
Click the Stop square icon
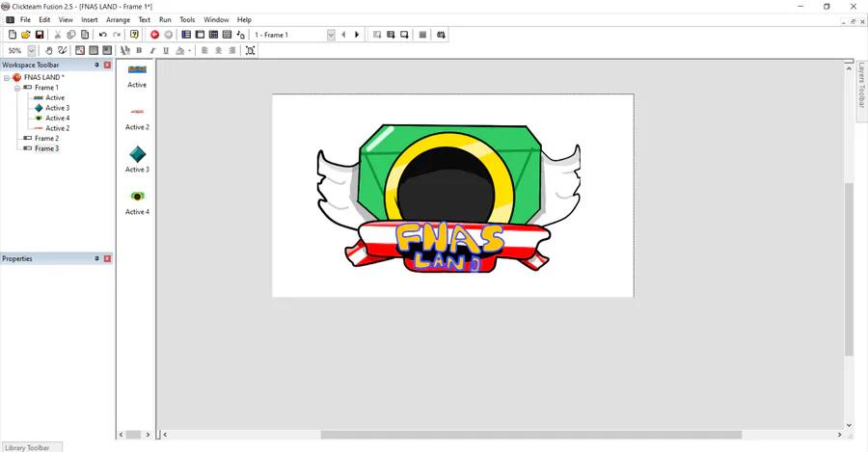point(422,35)
